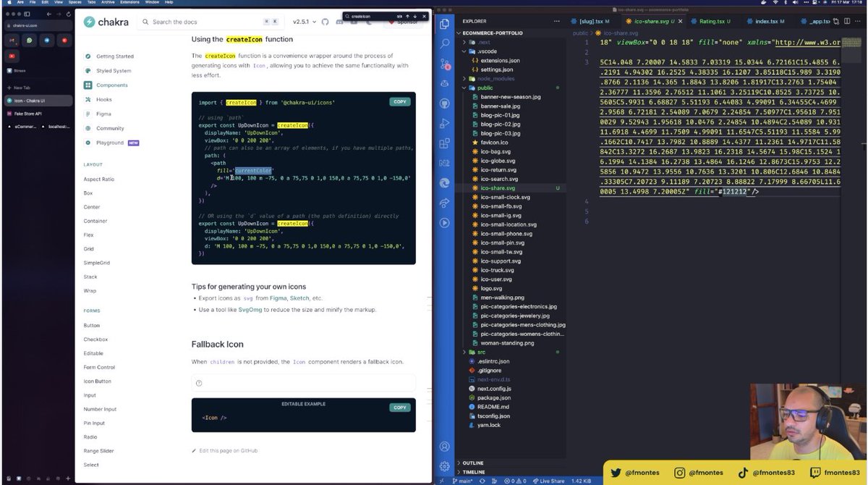Open the remote window status icon
This screenshot has width=868, height=485.
[x=441, y=481]
